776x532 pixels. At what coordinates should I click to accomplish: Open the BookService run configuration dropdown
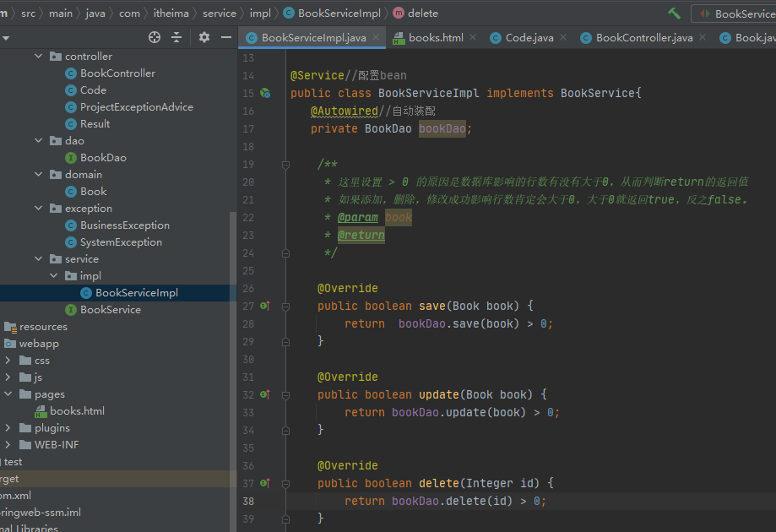[735, 14]
